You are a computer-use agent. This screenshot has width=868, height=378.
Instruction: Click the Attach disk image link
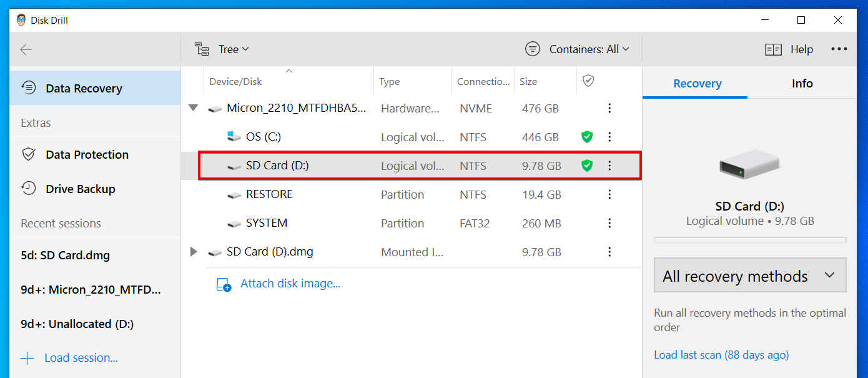(290, 284)
